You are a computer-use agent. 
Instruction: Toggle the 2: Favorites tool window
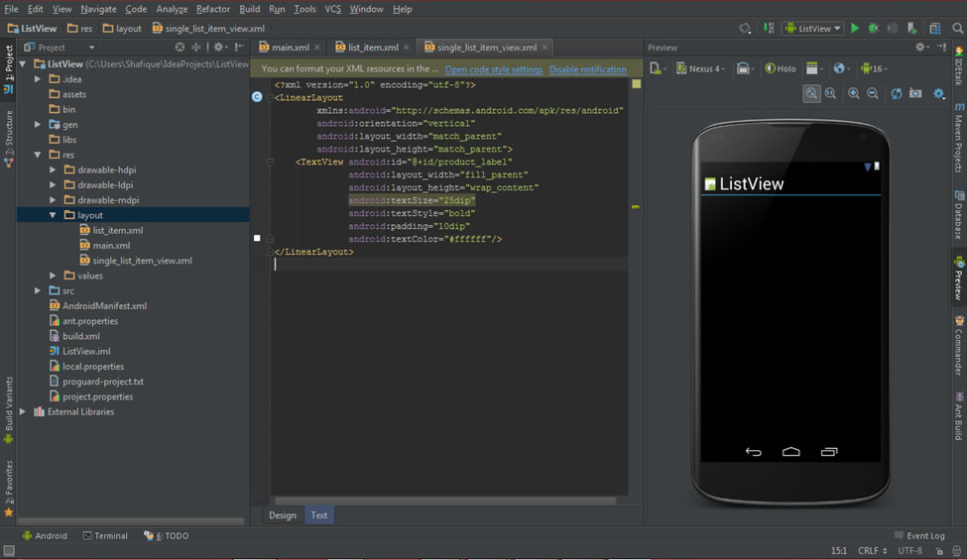[9, 489]
